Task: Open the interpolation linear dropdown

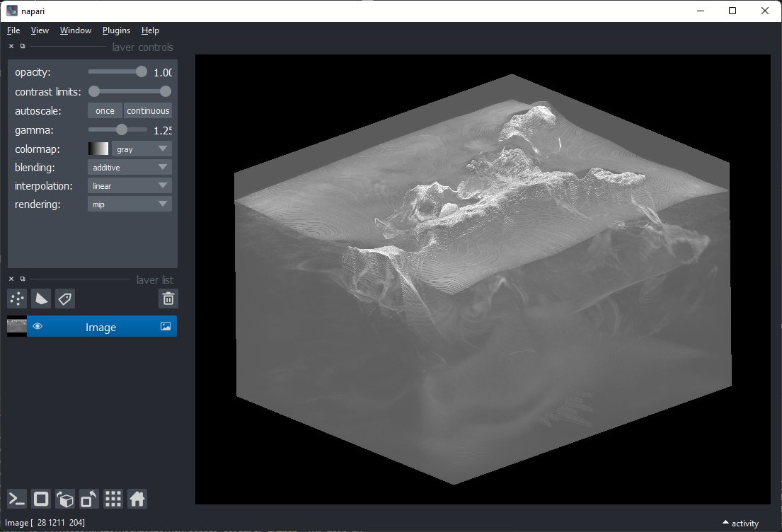Action: coord(130,185)
